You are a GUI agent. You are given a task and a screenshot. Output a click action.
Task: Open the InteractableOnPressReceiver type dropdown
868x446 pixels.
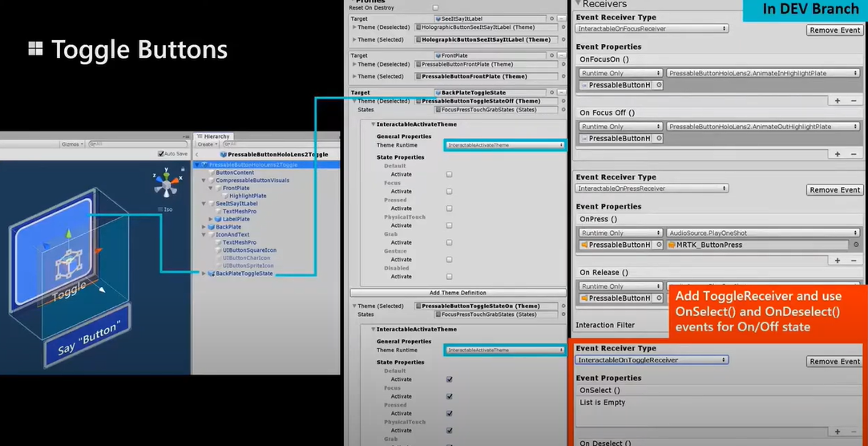point(652,189)
